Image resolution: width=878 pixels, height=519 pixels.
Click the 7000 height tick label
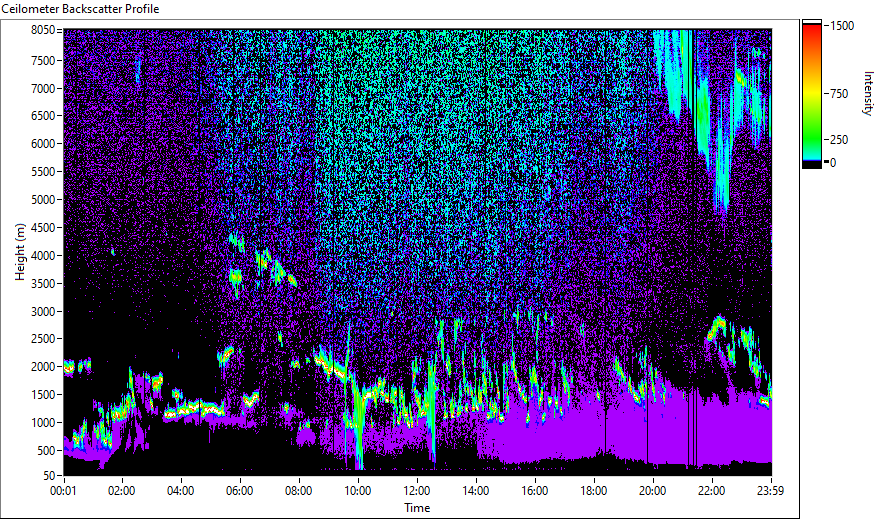(x=43, y=88)
